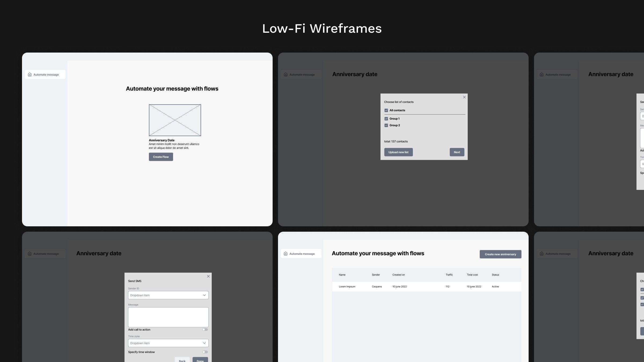Click the Status column header

pos(495,275)
